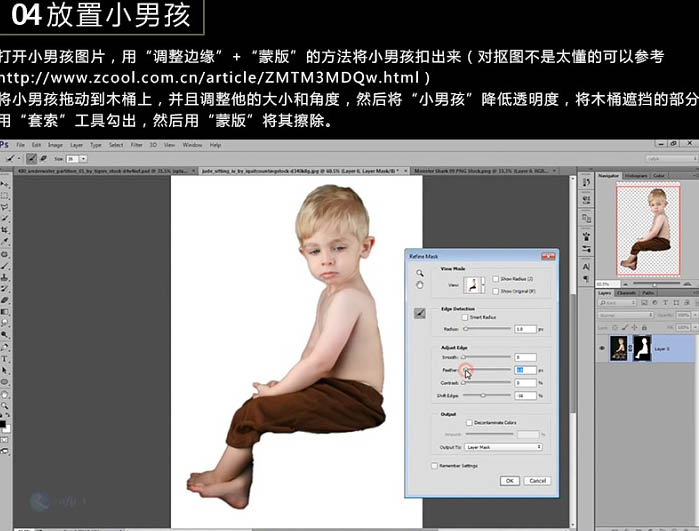
Task: Enable Show Radius checkbox
Action: click(x=495, y=279)
